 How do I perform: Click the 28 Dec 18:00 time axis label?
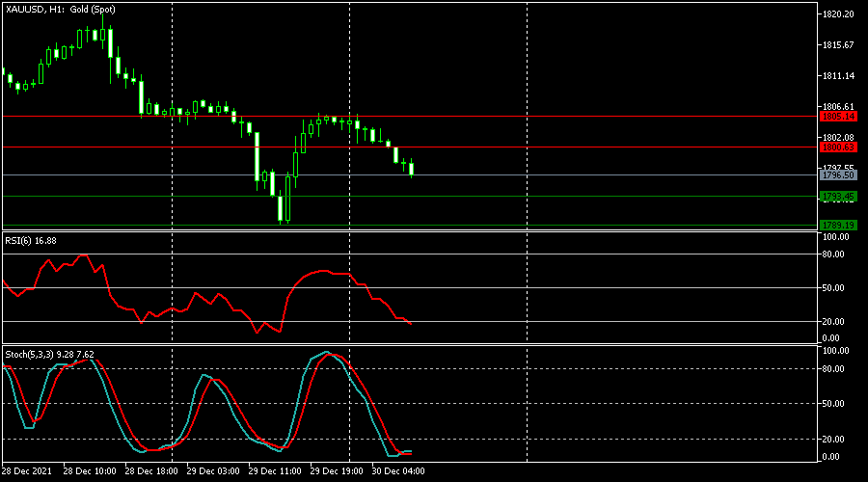click(151, 471)
